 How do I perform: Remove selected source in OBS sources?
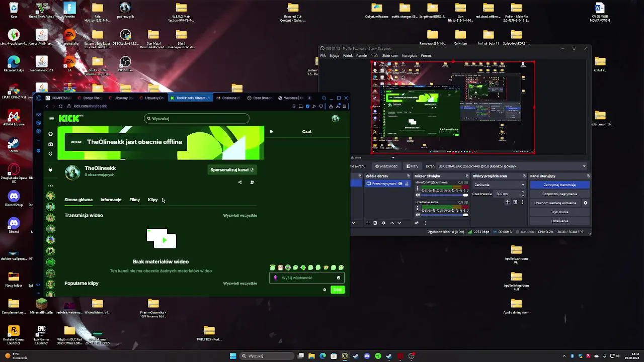(x=375, y=223)
